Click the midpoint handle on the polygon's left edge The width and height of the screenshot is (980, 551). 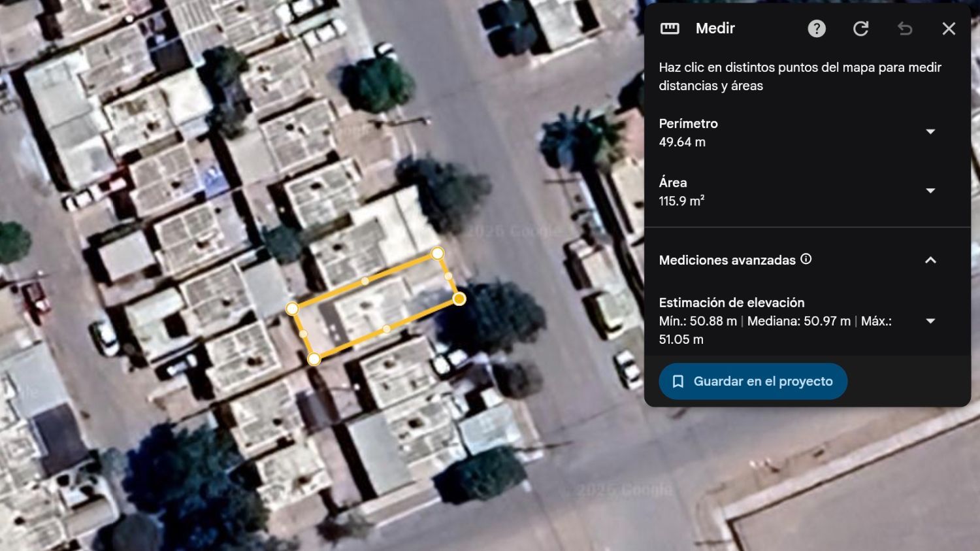(x=303, y=333)
